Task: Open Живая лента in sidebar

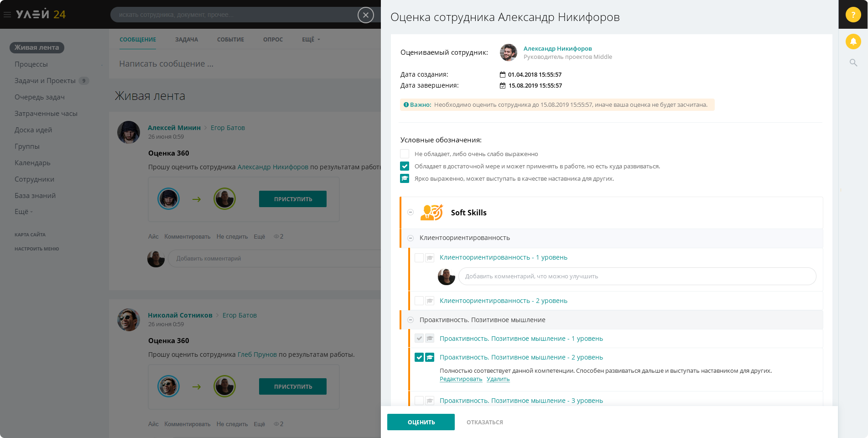Action: coord(37,47)
